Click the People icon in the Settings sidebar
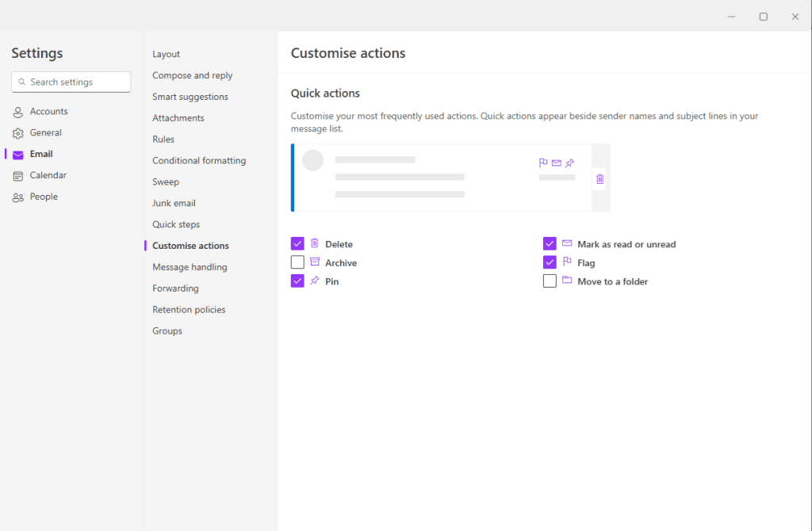812x531 pixels. pyautogui.click(x=17, y=197)
